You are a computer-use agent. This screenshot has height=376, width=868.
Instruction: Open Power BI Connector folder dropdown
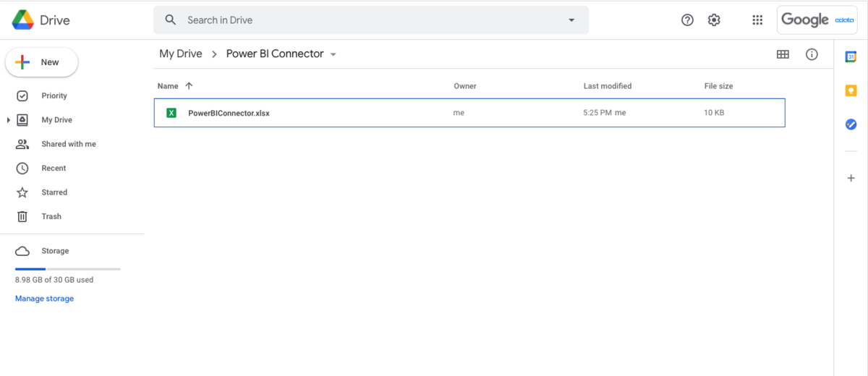point(333,55)
